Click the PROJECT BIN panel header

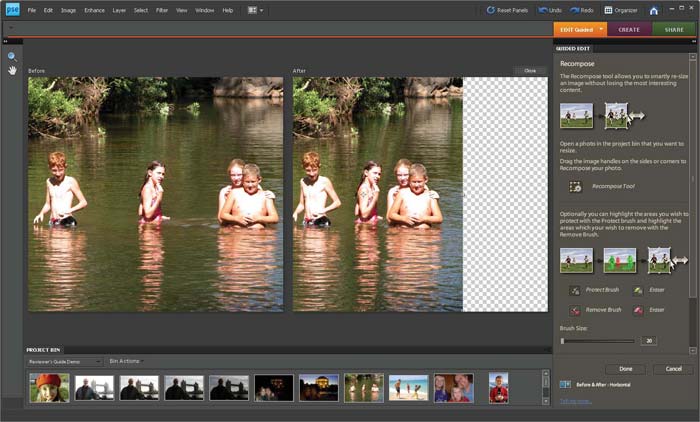(x=43, y=350)
